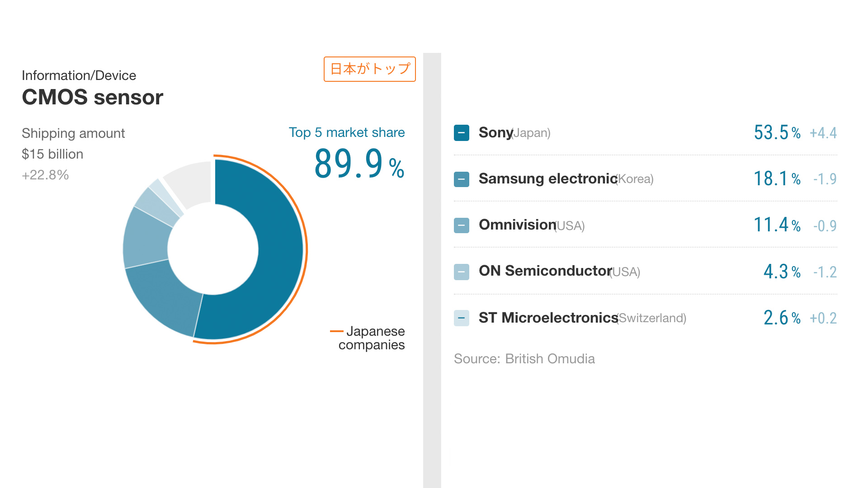
Task: Select the Samsung electronics label
Action: pos(547,178)
